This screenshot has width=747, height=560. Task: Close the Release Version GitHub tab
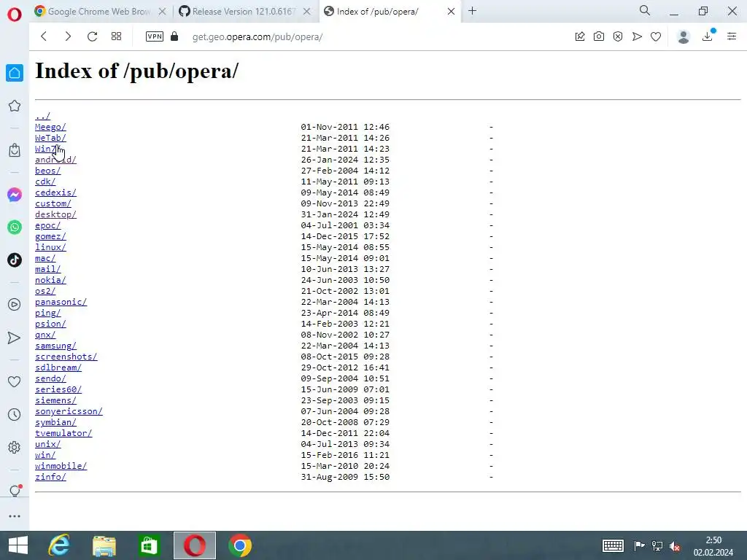point(307,12)
